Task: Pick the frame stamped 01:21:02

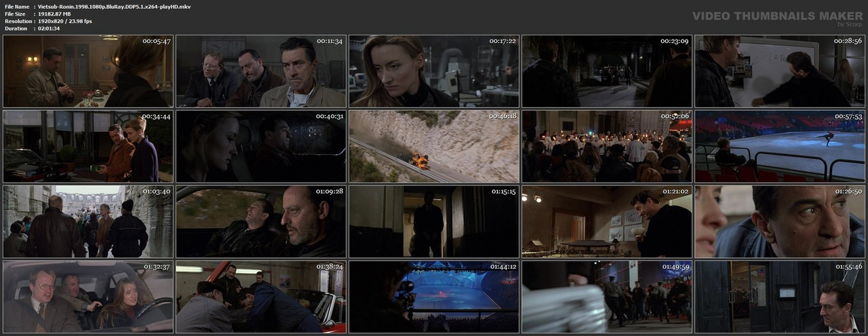Action: coord(607,221)
